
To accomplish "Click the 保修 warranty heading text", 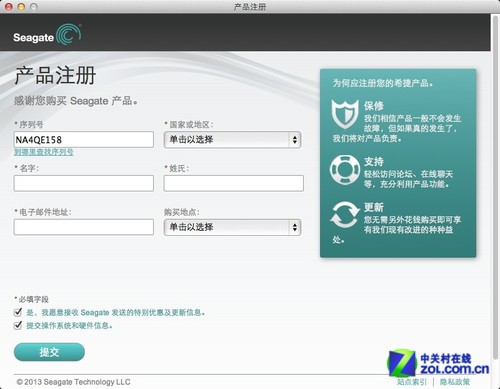I will 374,106.
